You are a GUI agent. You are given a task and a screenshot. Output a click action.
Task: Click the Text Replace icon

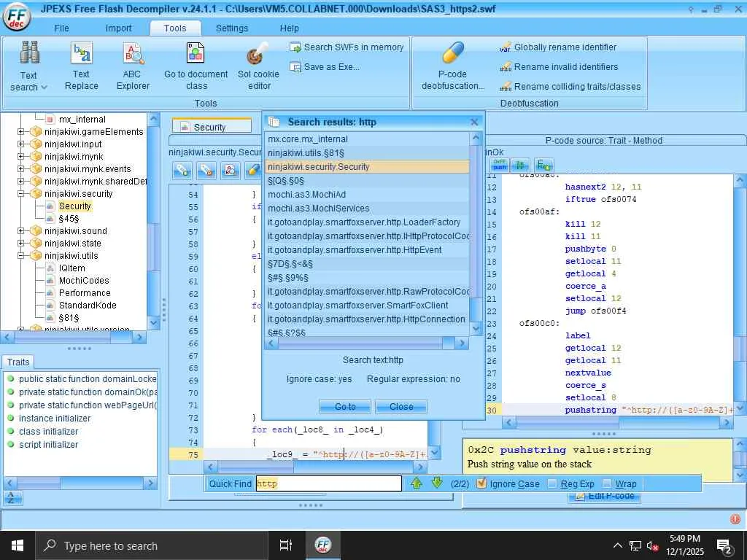click(81, 67)
